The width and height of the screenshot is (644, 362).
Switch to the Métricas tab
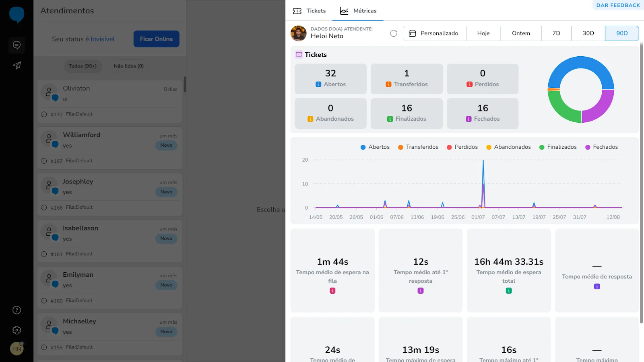point(358,11)
